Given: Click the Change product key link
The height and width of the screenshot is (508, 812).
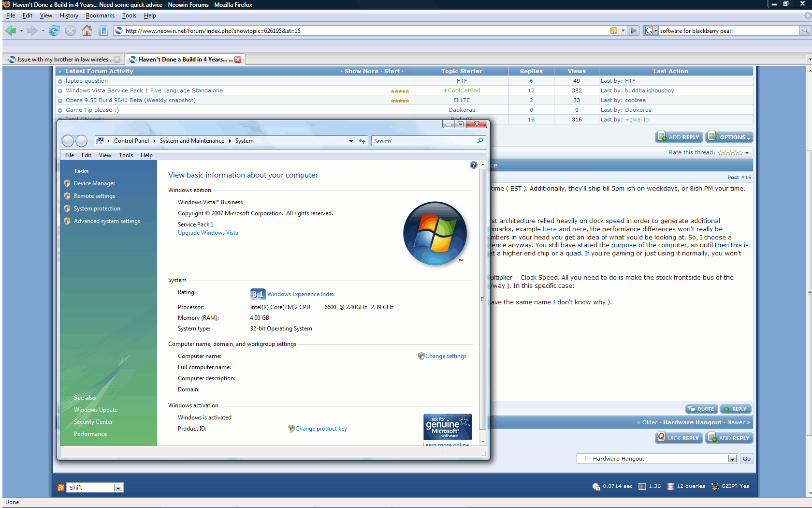Looking at the screenshot, I should point(321,429).
